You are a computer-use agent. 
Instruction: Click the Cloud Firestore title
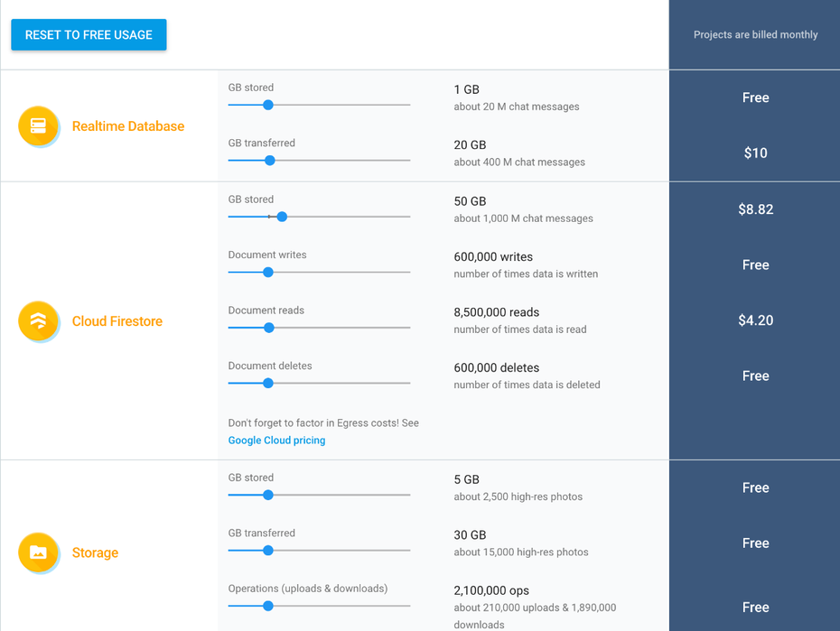click(117, 321)
